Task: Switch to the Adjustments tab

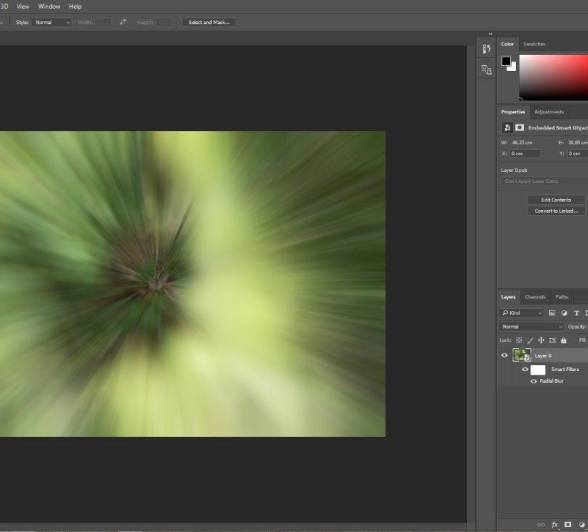Action: coord(549,112)
